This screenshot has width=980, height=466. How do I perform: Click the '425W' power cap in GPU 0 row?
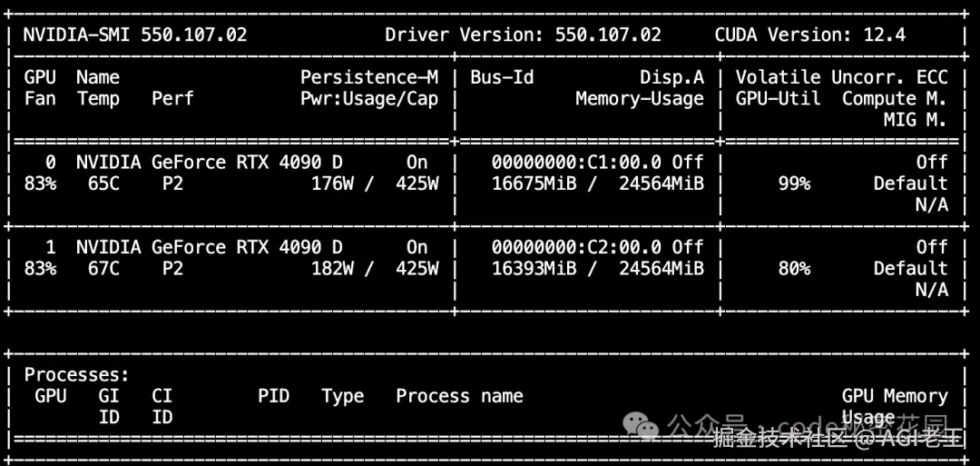(x=416, y=183)
